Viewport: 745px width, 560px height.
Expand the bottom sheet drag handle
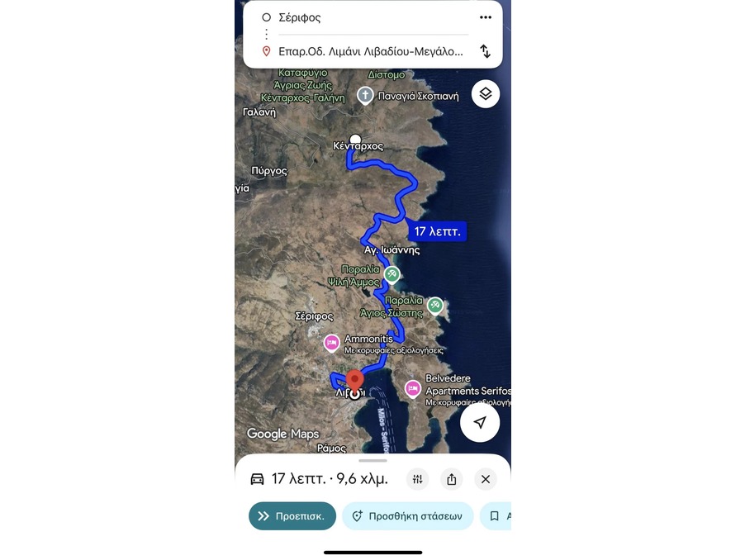[373, 460]
